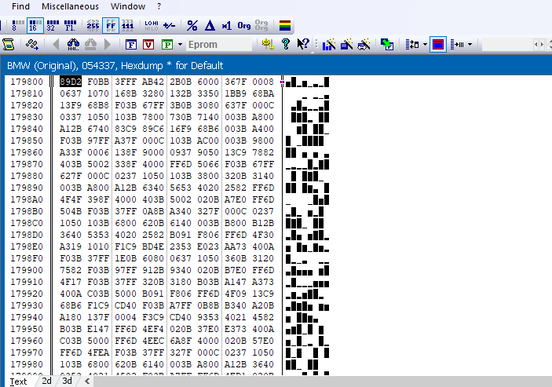This screenshot has width=552, height=387.
Task: Click the magic wand with arrows icon
Action: click(364, 44)
